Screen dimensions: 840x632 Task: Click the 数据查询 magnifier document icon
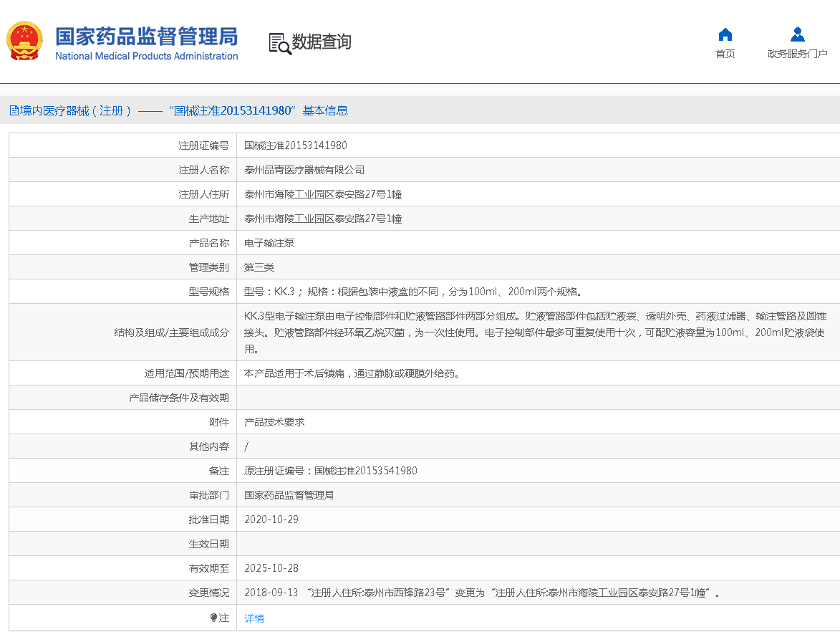point(279,43)
